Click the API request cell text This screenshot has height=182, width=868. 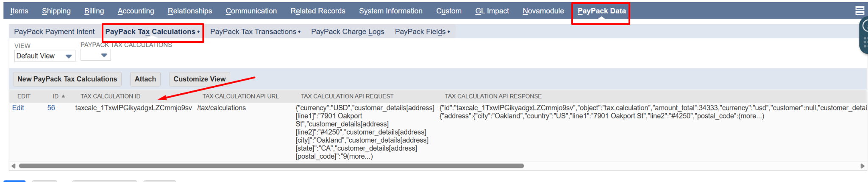tap(365, 132)
